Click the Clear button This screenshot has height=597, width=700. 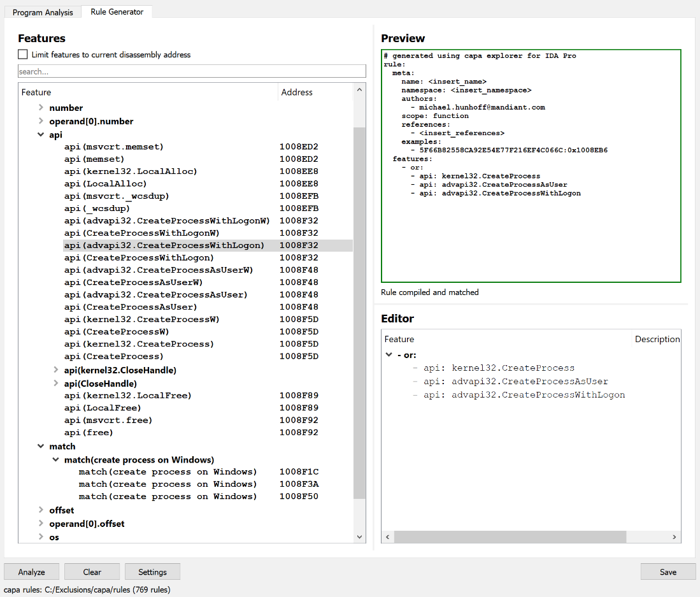point(91,572)
